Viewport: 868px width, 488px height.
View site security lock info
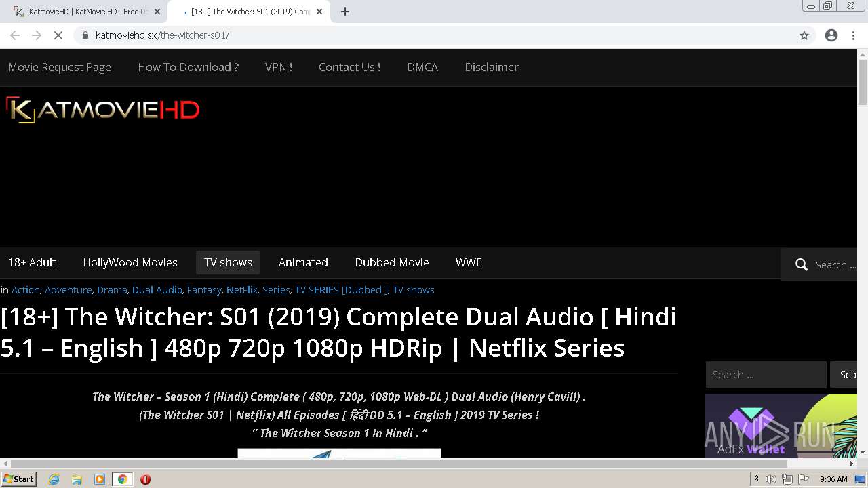pos(85,35)
